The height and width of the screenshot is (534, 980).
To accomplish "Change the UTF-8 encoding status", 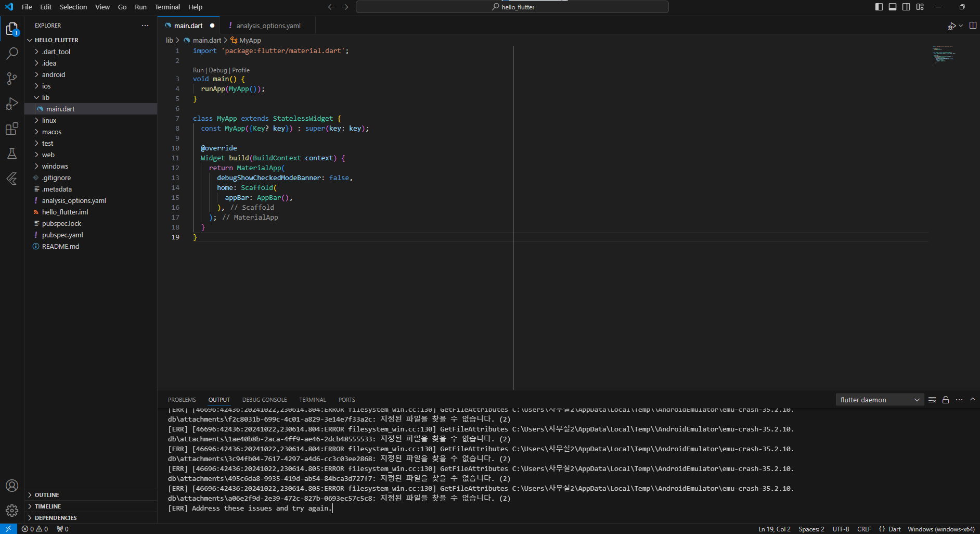I will click(841, 529).
